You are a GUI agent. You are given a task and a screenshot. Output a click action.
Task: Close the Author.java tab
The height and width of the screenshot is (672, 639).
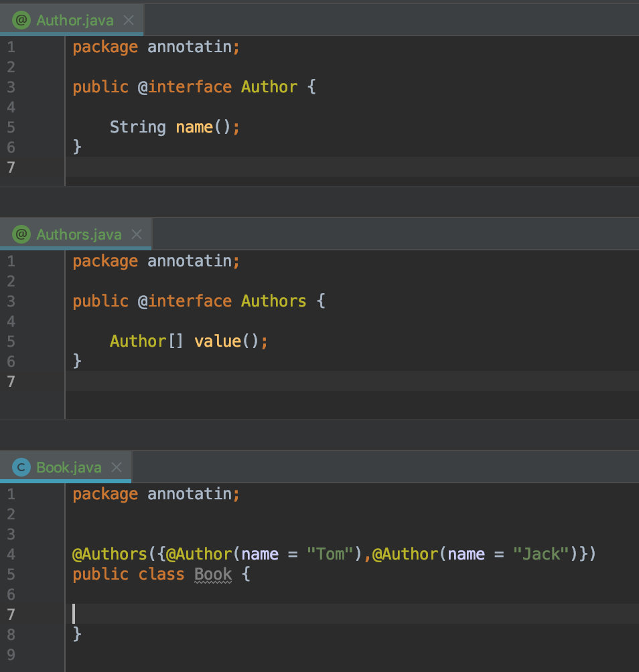pyautogui.click(x=128, y=19)
